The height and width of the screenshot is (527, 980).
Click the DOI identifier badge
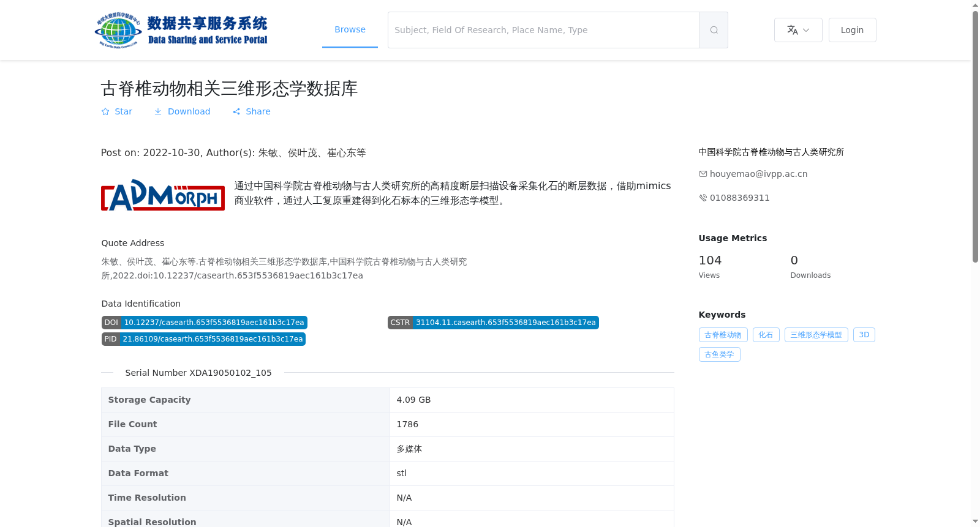pos(204,323)
